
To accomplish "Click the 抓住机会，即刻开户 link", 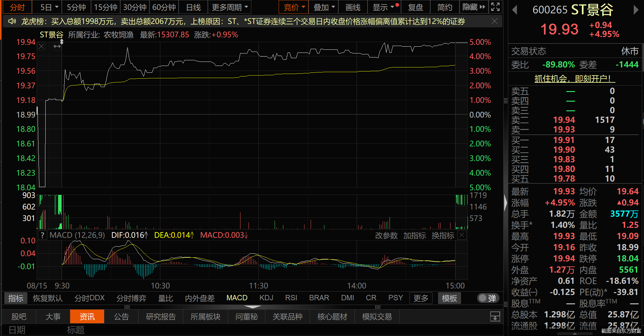I will (575, 79).
